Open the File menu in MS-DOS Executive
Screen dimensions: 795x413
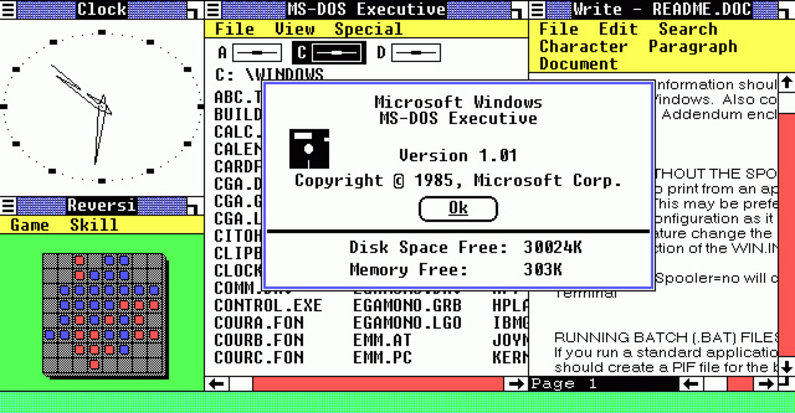tap(234, 29)
